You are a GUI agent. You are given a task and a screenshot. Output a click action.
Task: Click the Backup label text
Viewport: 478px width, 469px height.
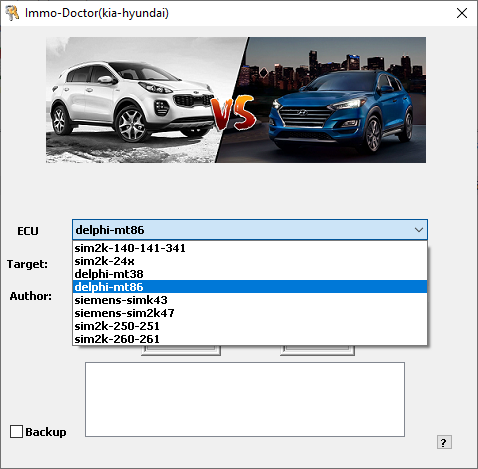click(x=46, y=432)
